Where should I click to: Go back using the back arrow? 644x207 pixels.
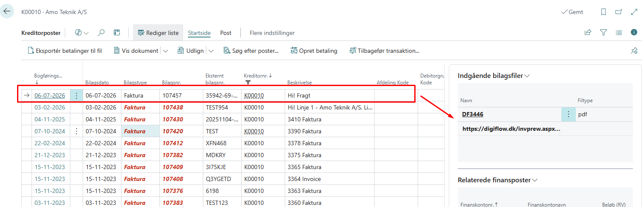(x=7, y=11)
